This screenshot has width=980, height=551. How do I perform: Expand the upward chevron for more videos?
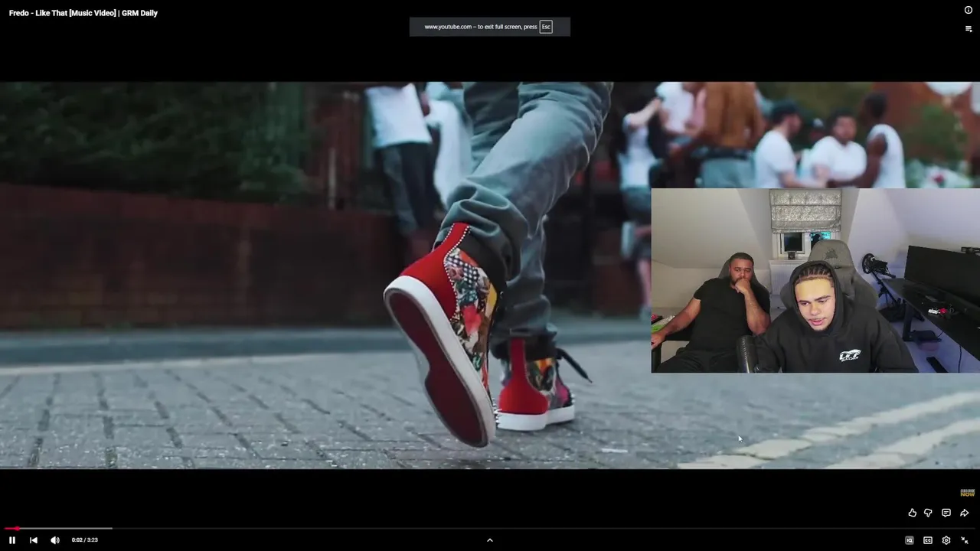[490, 540]
